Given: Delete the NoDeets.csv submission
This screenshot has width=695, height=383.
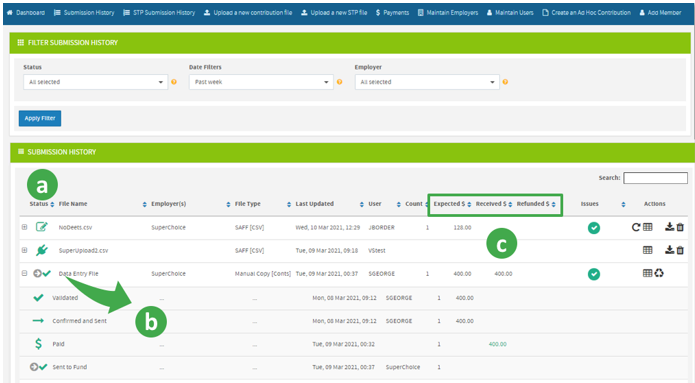Looking at the screenshot, I should (680, 227).
